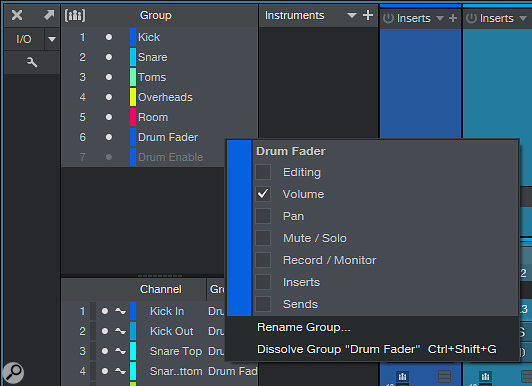Toggle the visibility dot for the Overheads group

pyautogui.click(x=109, y=97)
